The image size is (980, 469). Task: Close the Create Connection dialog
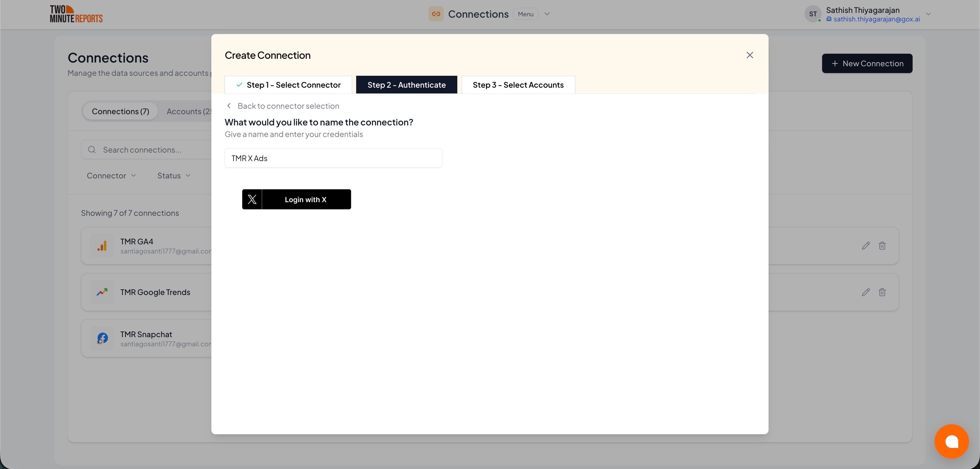pos(749,55)
